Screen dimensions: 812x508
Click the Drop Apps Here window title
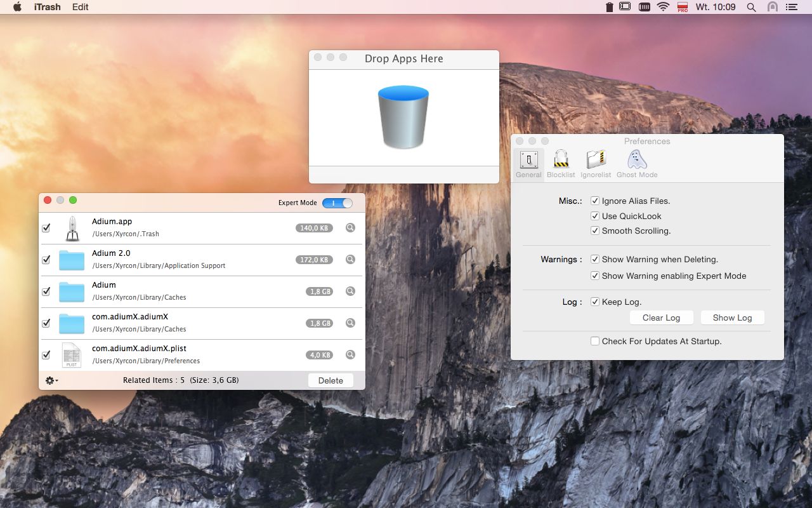[x=404, y=58]
